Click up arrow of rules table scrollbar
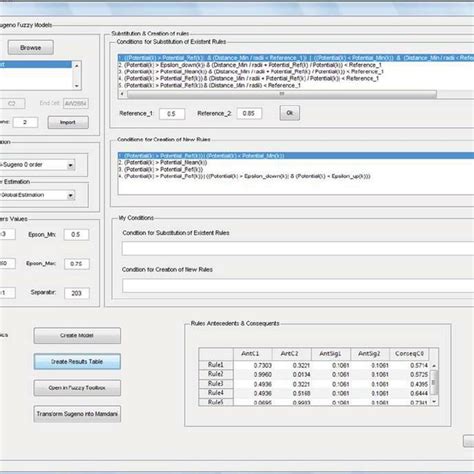The image size is (474, 474). point(434,366)
